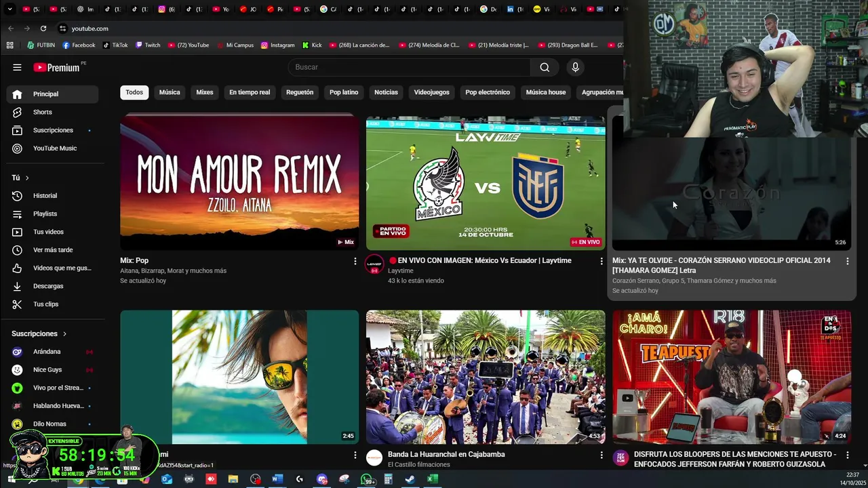The width and height of the screenshot is (868, 488).
Task: Open Ver más tarde list
Action: point(53,250)
